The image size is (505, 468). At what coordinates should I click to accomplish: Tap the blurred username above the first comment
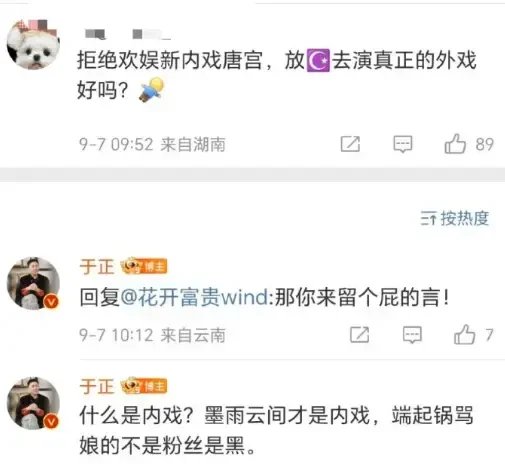(128, 34)
